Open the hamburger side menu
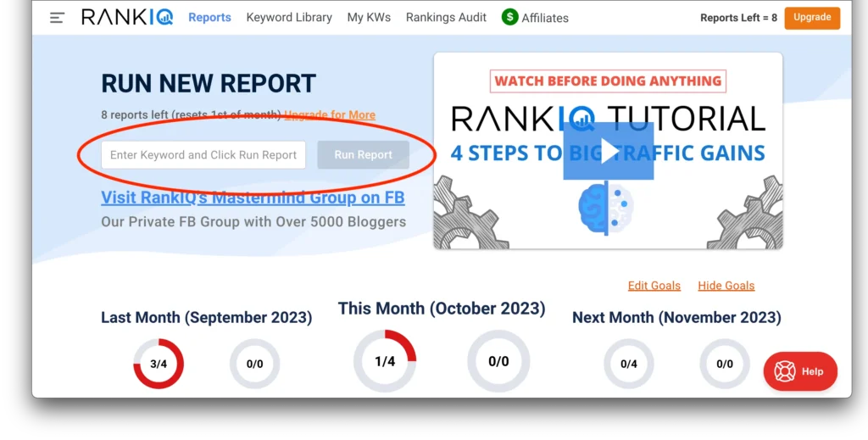 (57, 18)
